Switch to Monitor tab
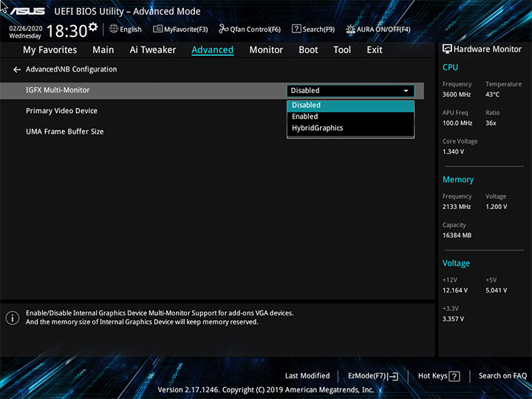Image resolution: width=532 pixels, height=399 pixels. point(266,50)
